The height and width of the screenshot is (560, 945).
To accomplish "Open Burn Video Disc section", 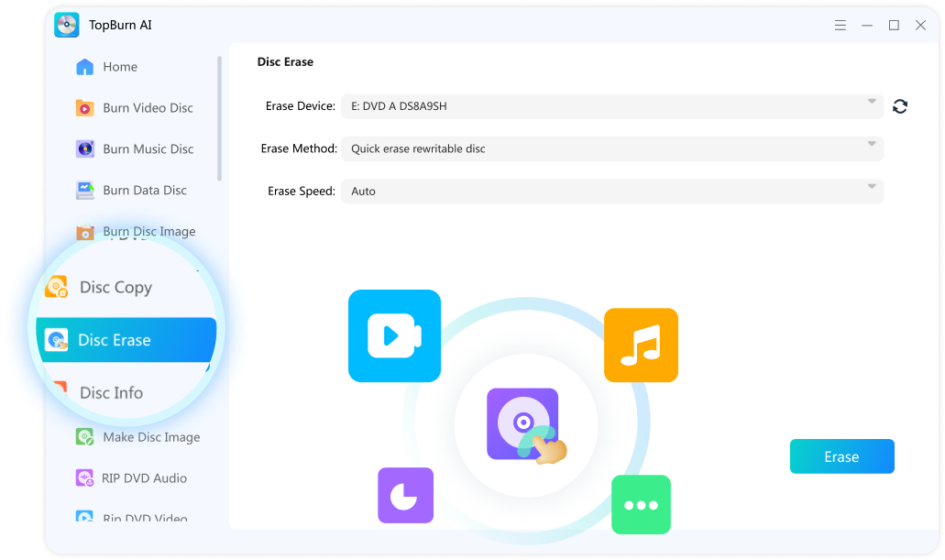I will pos(147,108).
